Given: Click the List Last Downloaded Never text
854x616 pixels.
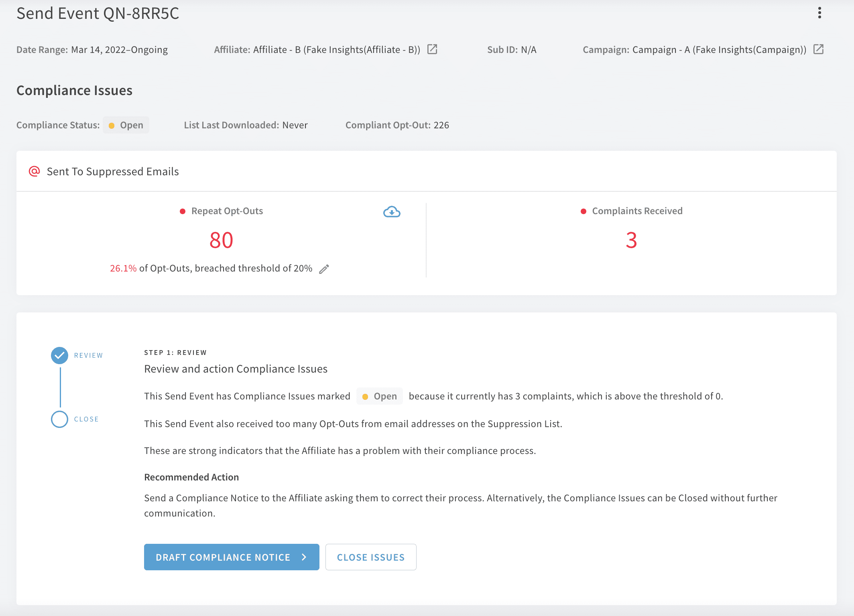Looking at the screenshot, I should [246, 125].
